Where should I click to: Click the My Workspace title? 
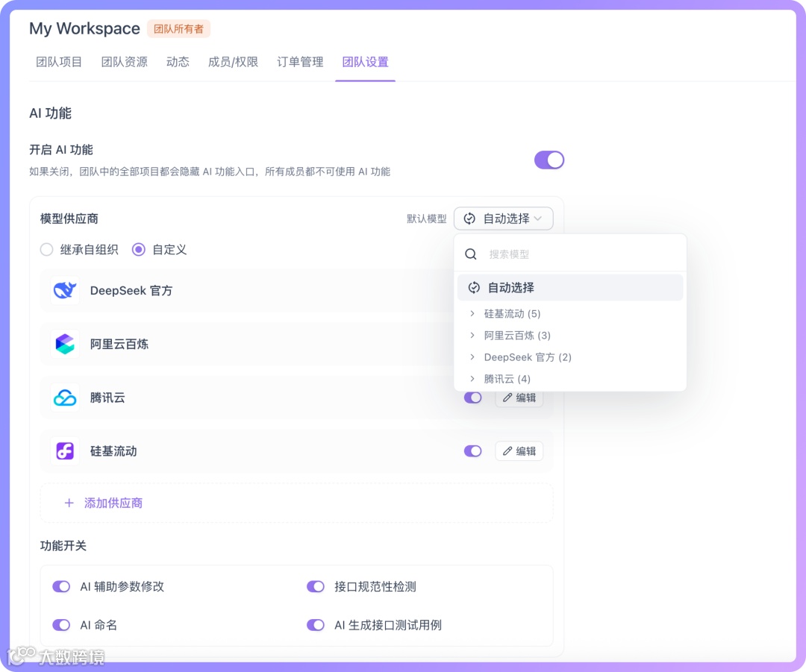(84, 28)
